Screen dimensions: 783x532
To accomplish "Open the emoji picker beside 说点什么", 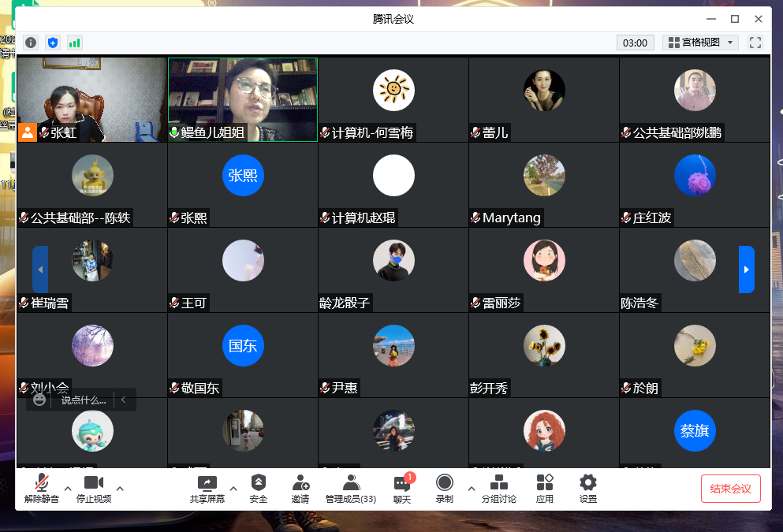I will [x=39, y=400].
